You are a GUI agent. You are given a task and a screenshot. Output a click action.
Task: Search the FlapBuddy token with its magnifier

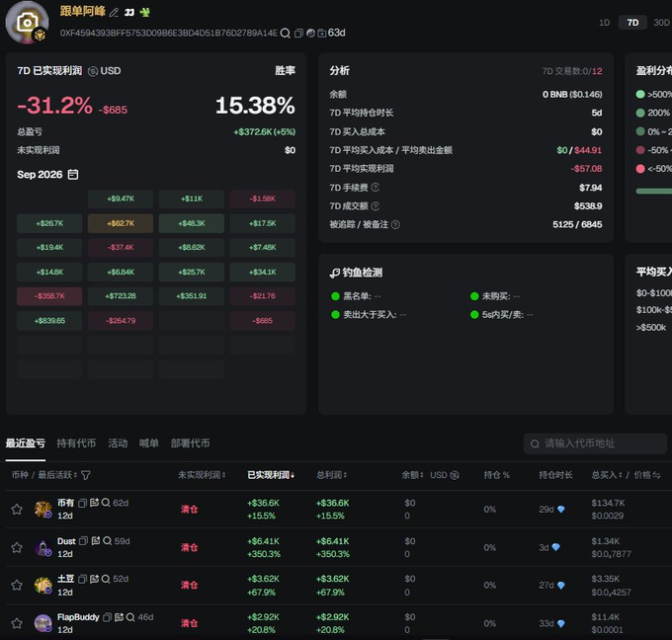[130, 617]
